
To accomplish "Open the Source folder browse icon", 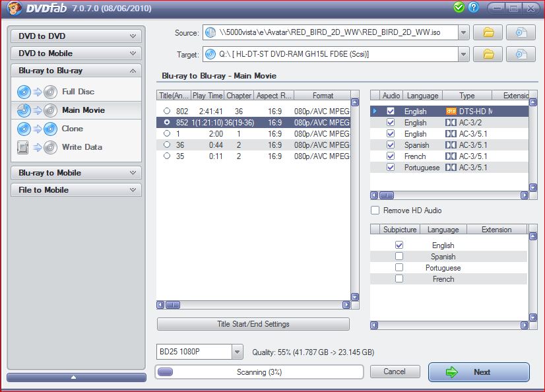I will tap(488, 32).
